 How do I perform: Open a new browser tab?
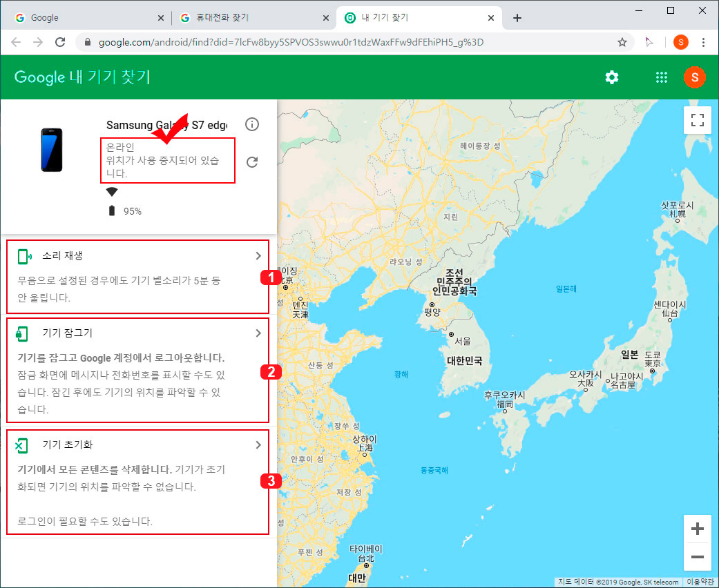point(517,18)
